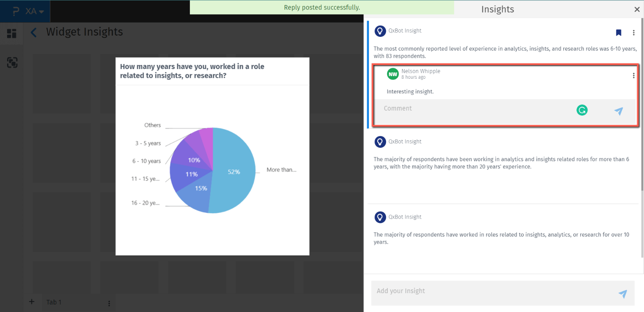Click the widget focus icon in left sidebar
The height and width of the screenshot is (312, 644).
(12, 62)
